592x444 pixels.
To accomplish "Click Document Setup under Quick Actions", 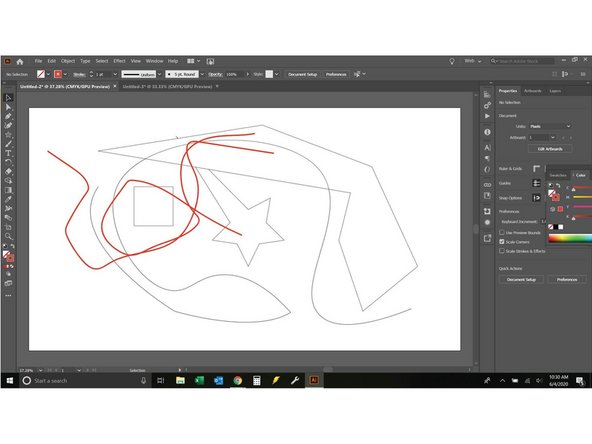I will pyautogui.click(x=521, y=279).
